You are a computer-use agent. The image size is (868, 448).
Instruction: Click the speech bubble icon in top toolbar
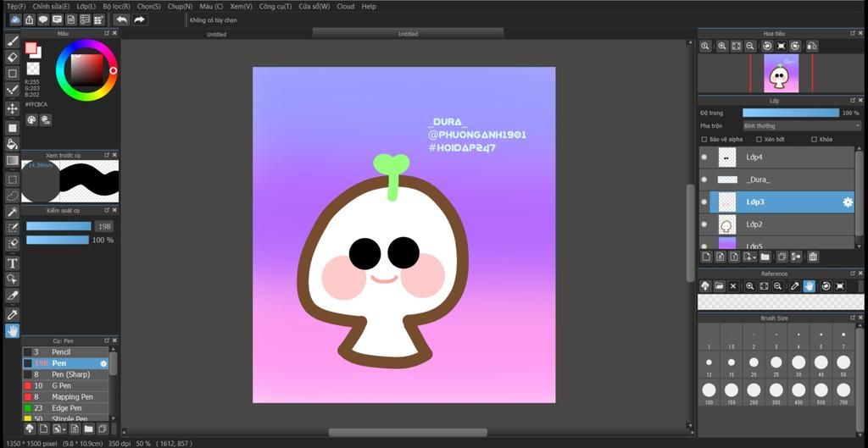43,20
